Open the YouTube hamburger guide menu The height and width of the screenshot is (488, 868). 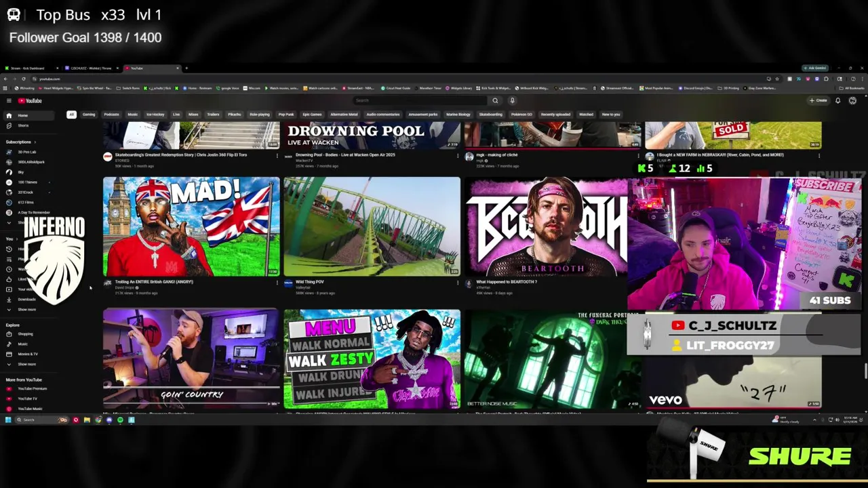9,101
